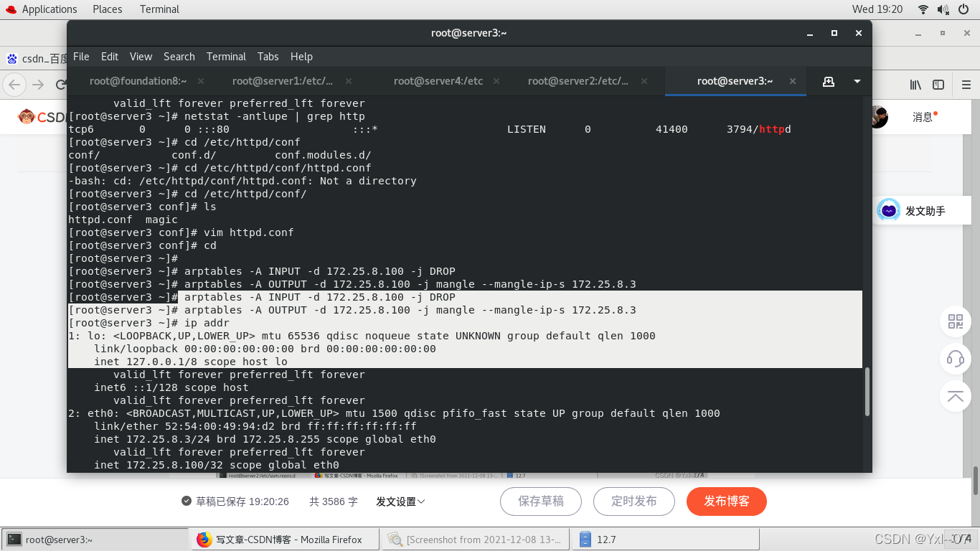This screenshot has width=980, height=551.
Task: Click the customer service headset icon
Action: 956,358
